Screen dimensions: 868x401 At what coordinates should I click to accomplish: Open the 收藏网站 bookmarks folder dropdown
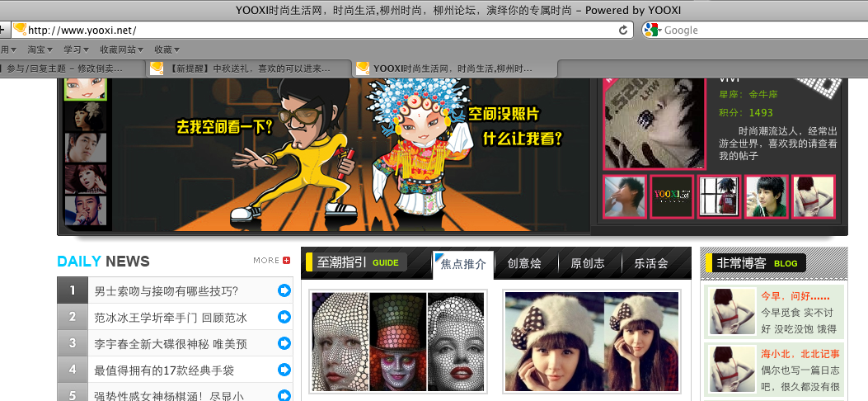121,50
